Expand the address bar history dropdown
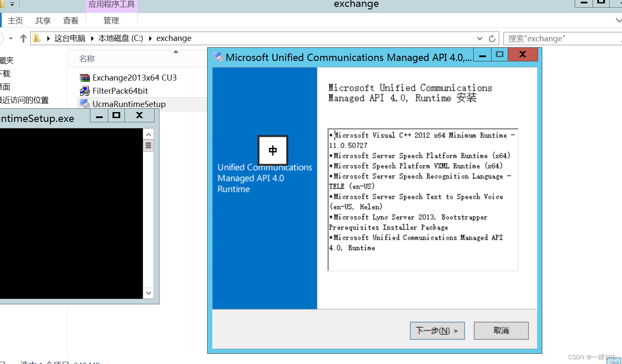 pos(480,38)
